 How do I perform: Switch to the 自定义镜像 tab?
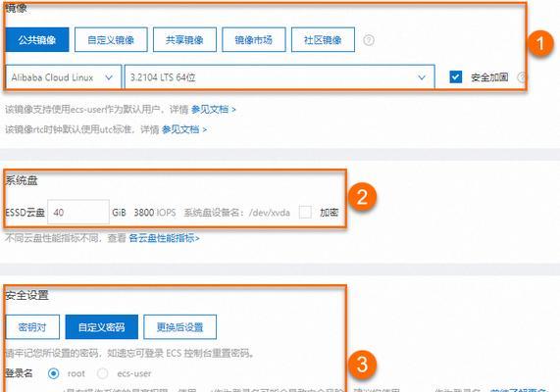111,39
